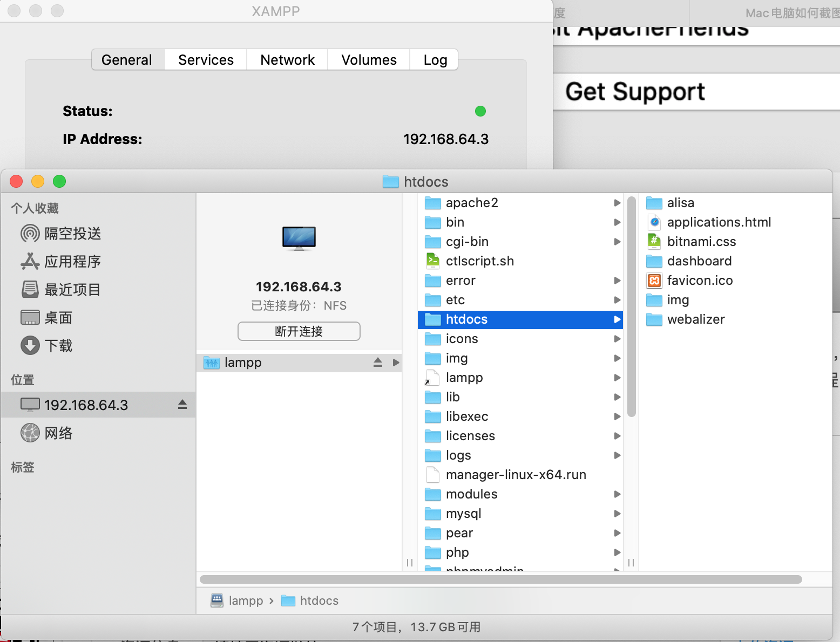
Task: Expand the error folder arrow
Action: (617, 281)
